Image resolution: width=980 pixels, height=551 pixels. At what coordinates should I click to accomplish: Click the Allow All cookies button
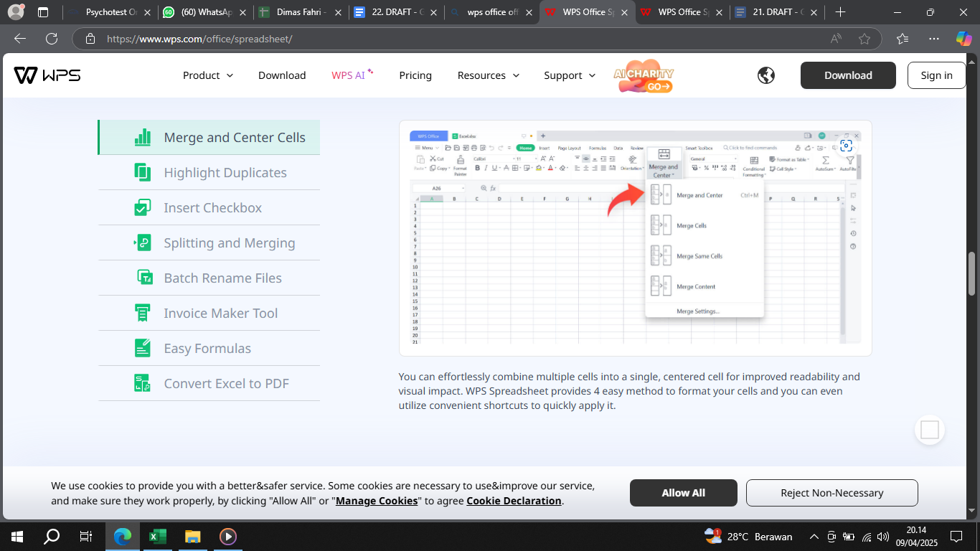click(683, 493)
